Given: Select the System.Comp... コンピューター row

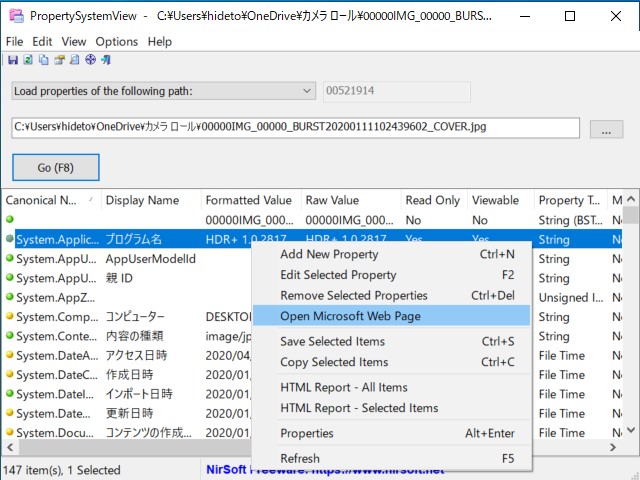Looking at the screenshot, I should point(129,317).
